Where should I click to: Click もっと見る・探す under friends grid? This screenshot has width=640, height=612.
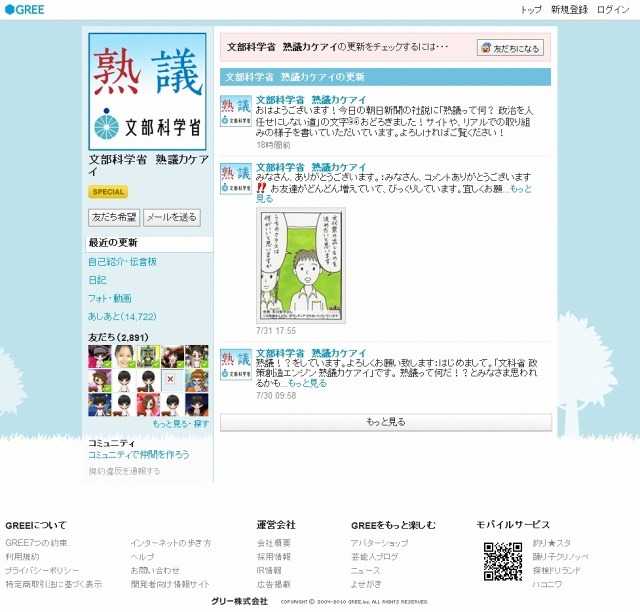(180, 424)
